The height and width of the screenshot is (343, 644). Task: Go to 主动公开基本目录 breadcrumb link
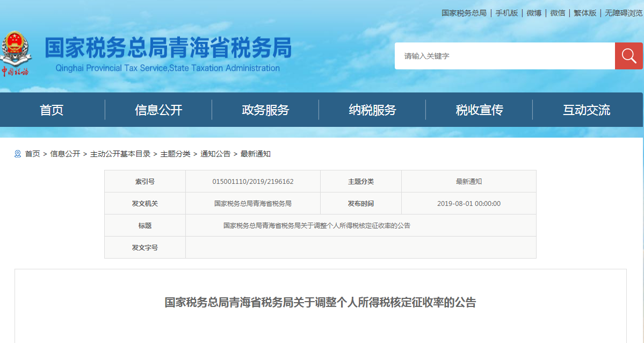(x=120, y=154)
